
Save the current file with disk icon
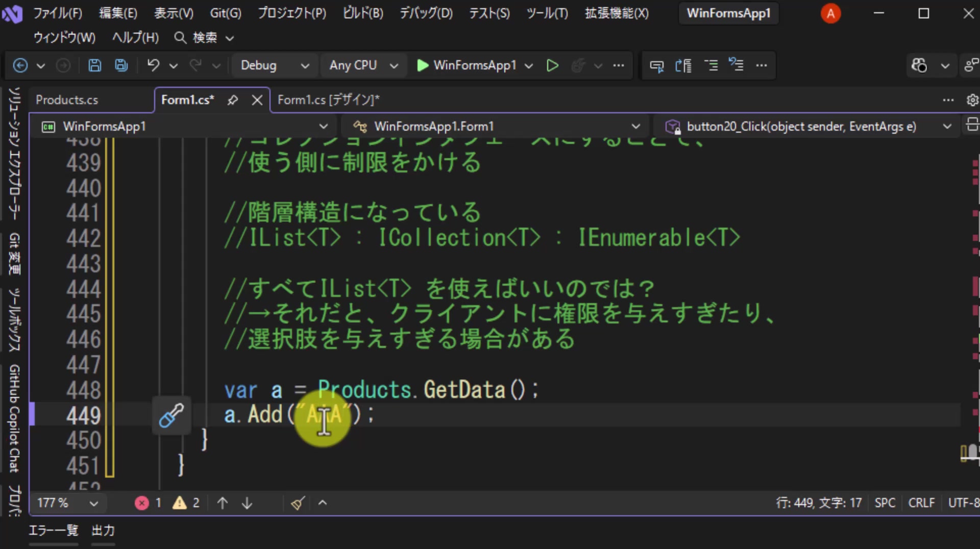(x=95, y=65)
